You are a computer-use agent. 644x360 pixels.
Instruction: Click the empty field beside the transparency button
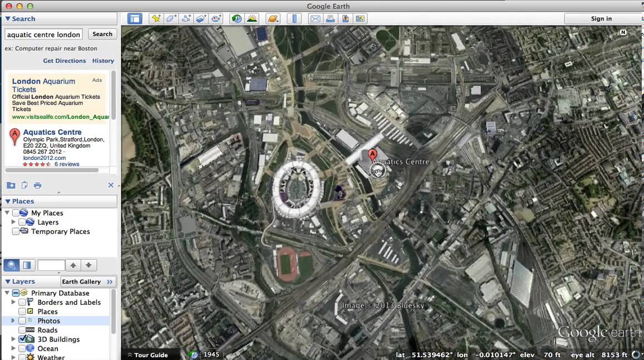[x=51, y=265]
